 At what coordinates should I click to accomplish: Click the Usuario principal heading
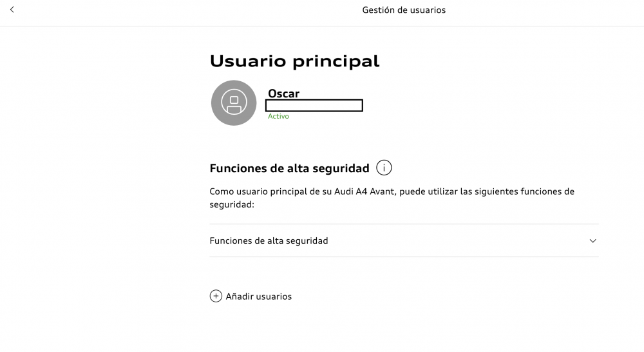294,61
